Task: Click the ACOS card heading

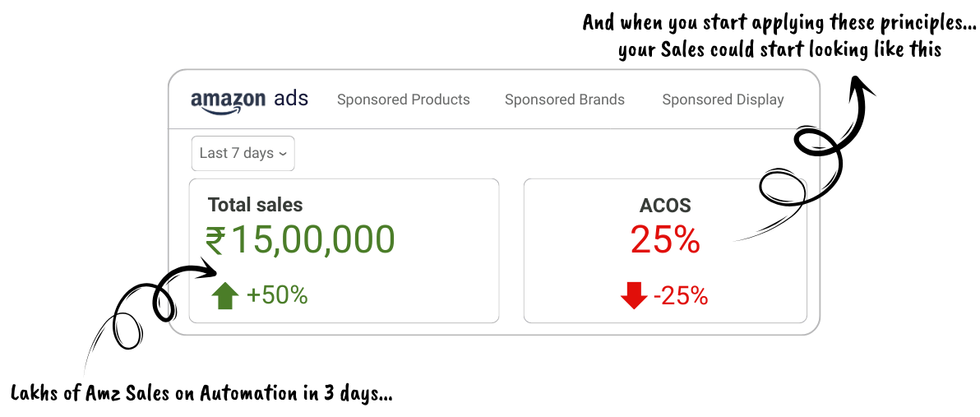Action: pos(665,206)
